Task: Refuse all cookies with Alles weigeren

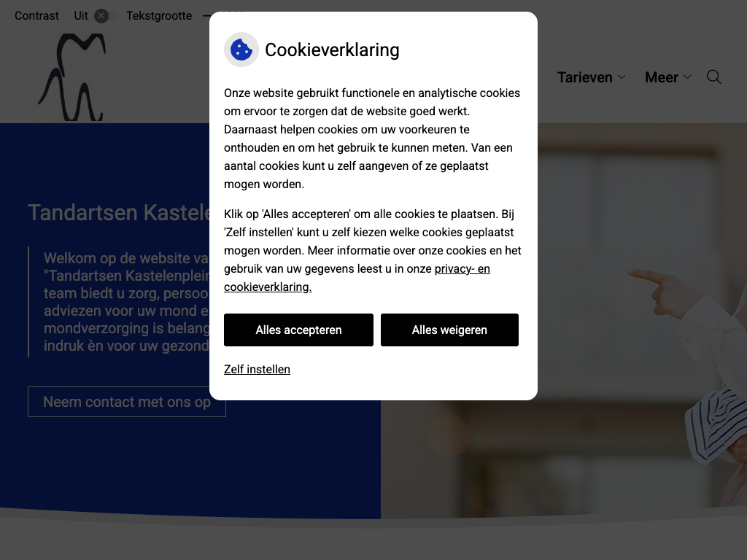Action: click(449, 330)
